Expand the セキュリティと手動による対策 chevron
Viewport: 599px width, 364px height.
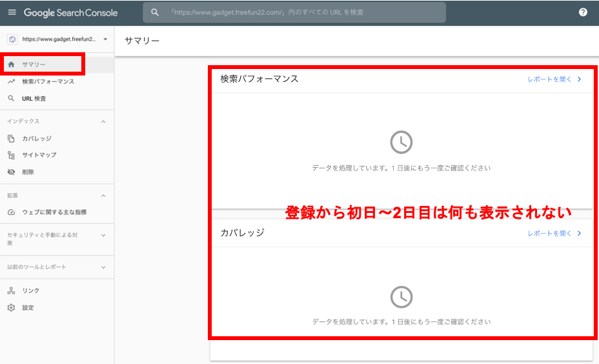pyautogui.click(x=103, y=236)
